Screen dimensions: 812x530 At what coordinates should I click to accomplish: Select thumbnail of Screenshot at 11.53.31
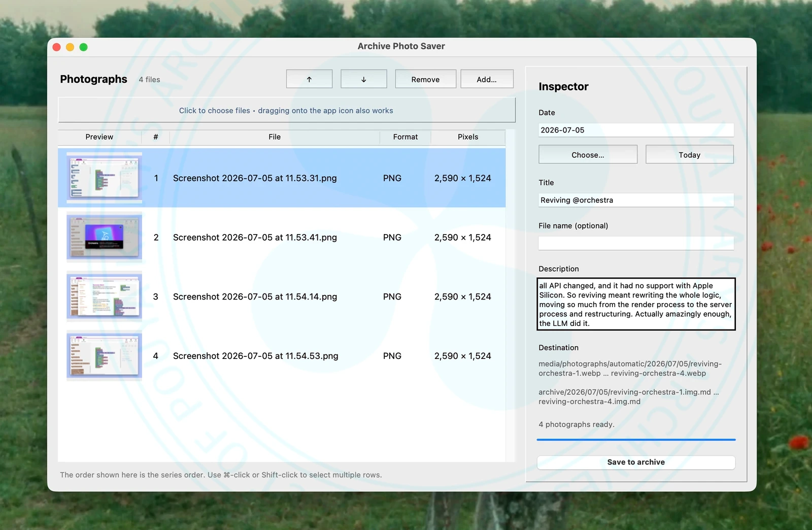coord(104,178)
